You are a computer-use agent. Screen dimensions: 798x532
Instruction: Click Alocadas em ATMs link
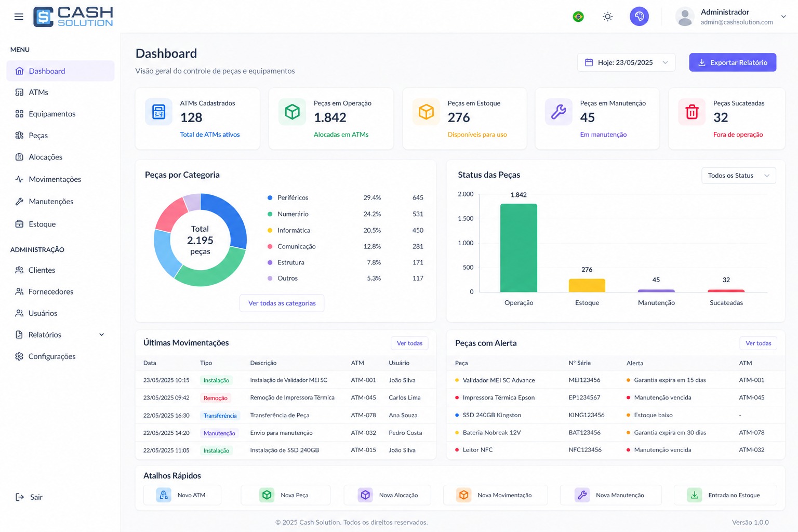pos(341,135)
